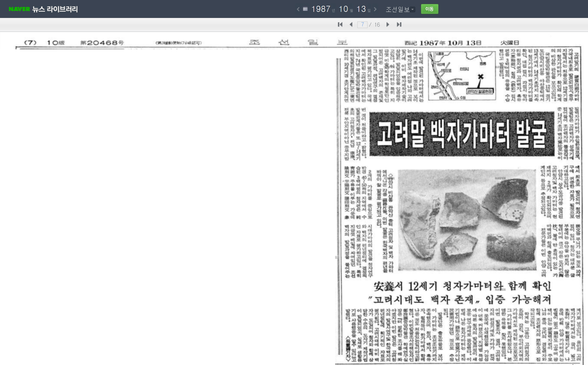Screen dimensions: 588x365
Task: Click the year 1987 selector
Action: click(x=321, y=9)
